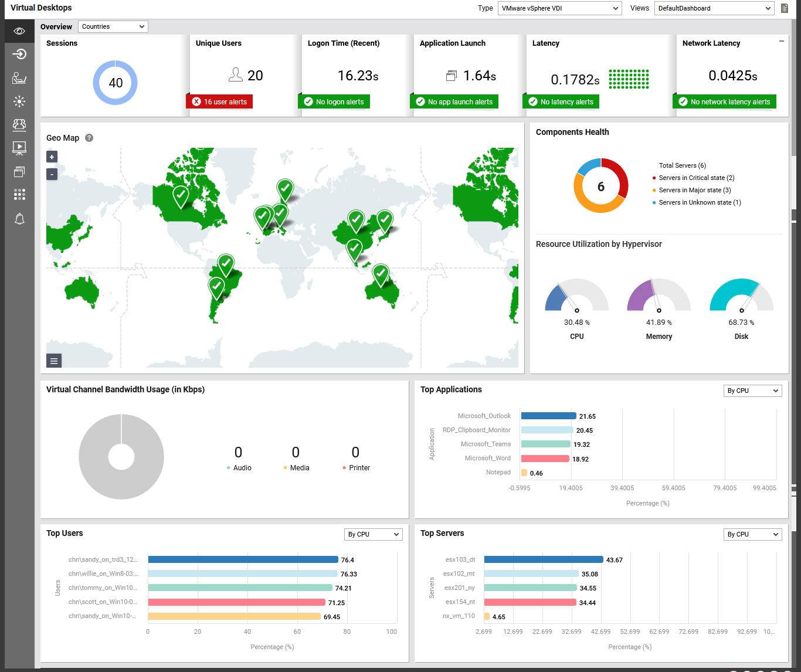Open the dots grid icon in sidebar
The width and height of the screenshot is (801, 672).
[x=19, y=195]
